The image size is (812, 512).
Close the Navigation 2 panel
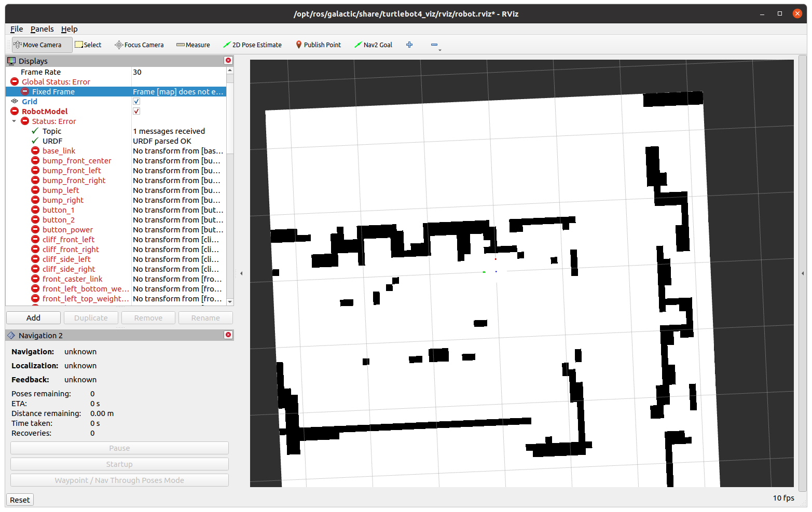228,335
